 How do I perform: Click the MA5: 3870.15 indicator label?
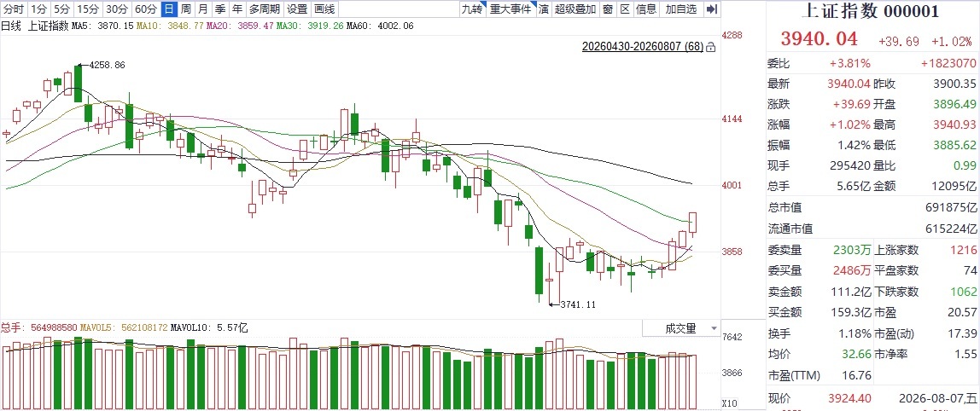(x=102, y=26)
